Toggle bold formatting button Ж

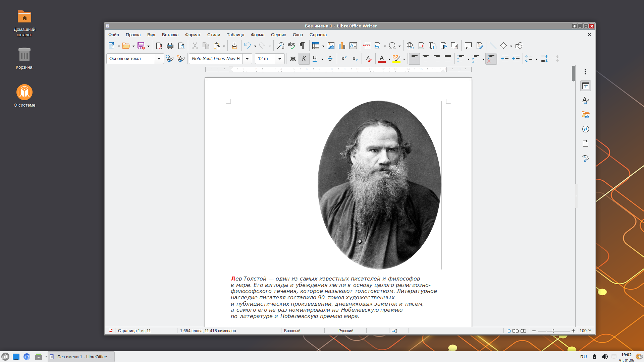293,59
